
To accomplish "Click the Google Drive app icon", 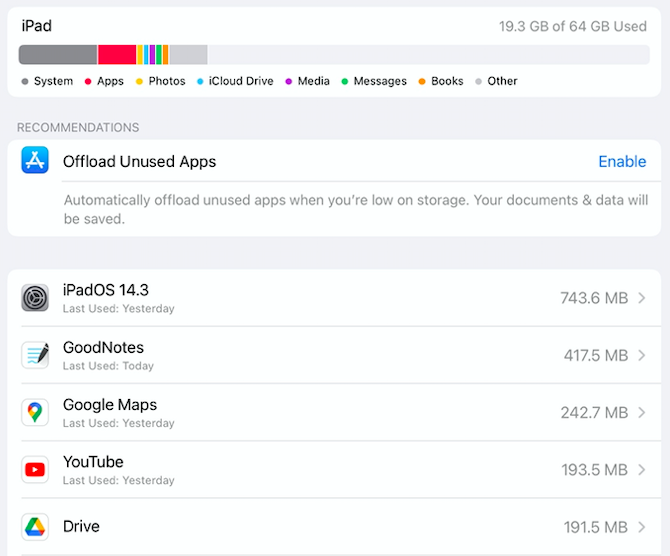I will point(35,527).
